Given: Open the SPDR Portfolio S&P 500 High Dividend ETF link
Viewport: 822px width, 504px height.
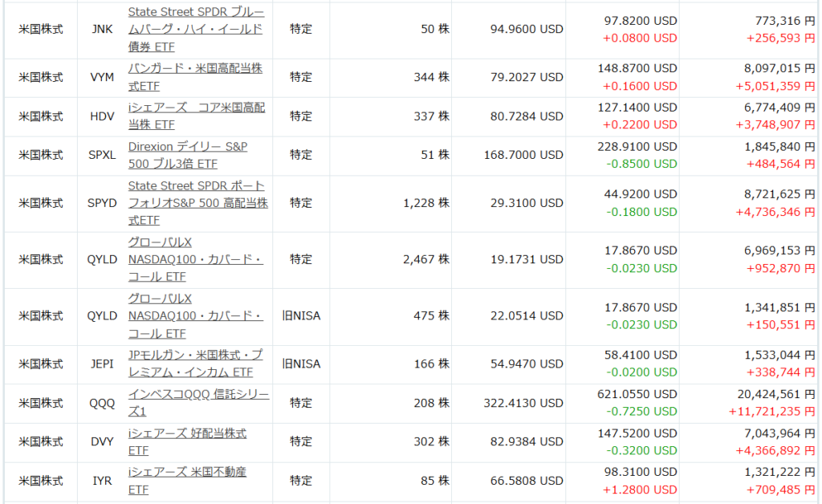Looking at the screenshot, I should point(197,203).
